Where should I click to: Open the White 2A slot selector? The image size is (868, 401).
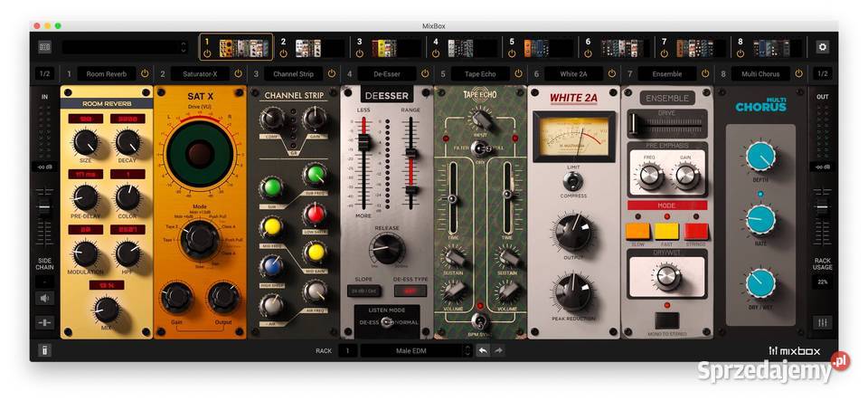click(573, 73)
